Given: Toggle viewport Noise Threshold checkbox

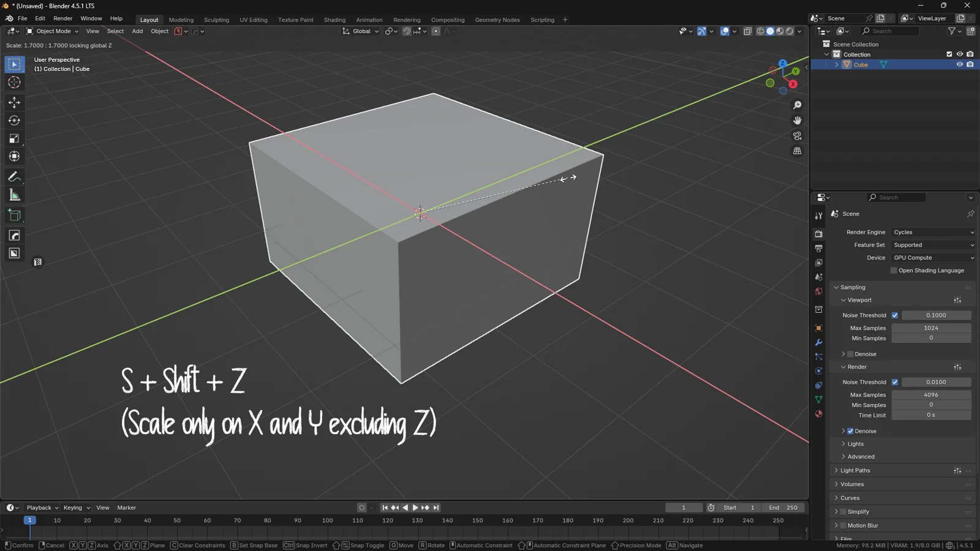Looking at the screenshot, I should [895, 315].
